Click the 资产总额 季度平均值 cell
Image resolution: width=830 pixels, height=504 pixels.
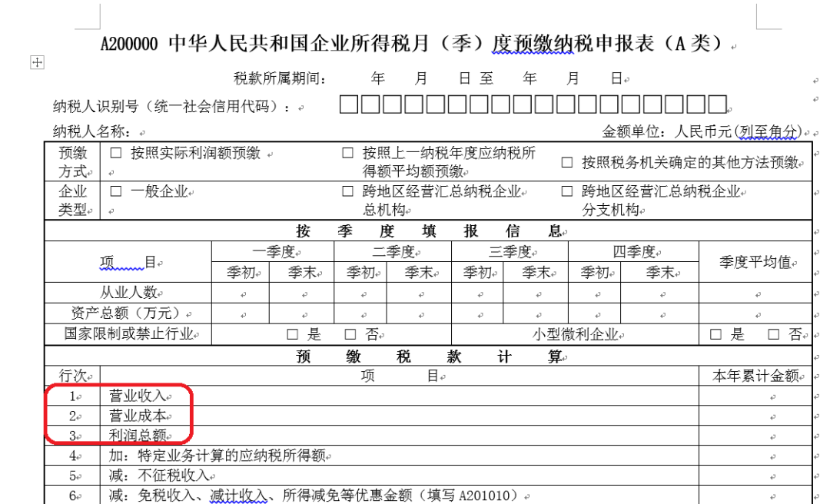click(x=755, y=313)
